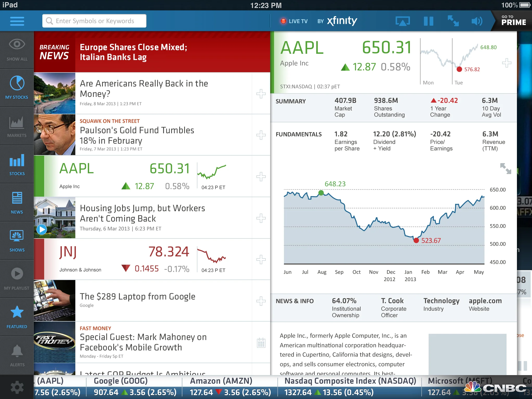Select JNJ Johnson & Johnson row
Screen dimensions: 532x399
pyautogui.click(x=152, y=259)
